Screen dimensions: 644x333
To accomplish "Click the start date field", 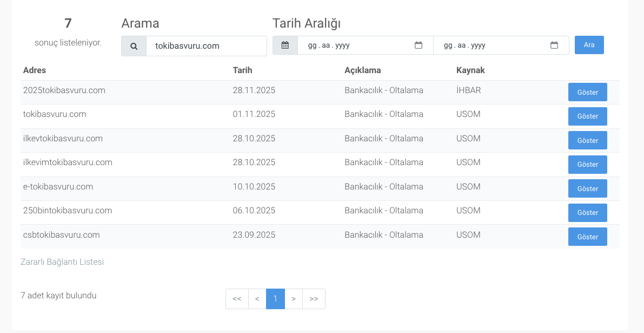I will click(x=365, y=45).
